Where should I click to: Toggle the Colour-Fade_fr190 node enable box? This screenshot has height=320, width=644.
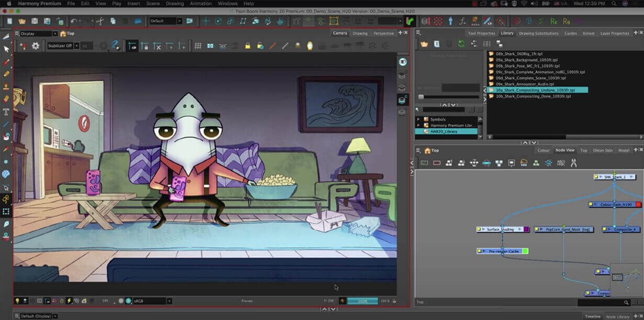coord(592,205)
